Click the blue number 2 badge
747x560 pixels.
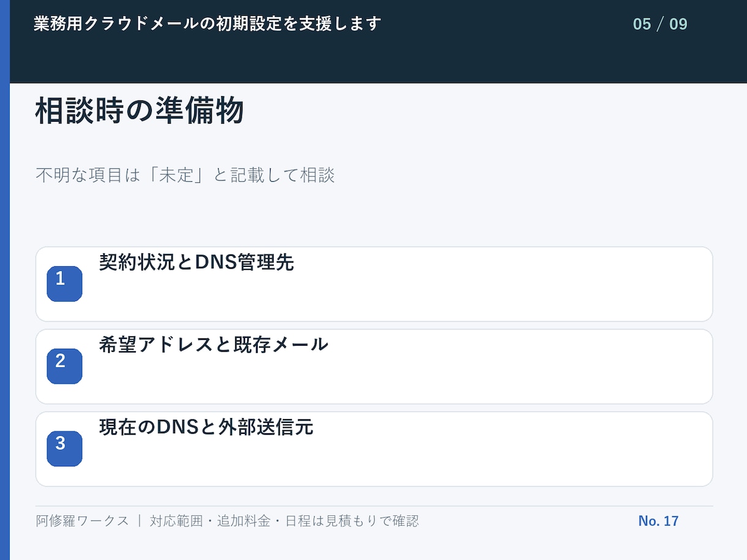pyautogui.click(x=64, y=366)
